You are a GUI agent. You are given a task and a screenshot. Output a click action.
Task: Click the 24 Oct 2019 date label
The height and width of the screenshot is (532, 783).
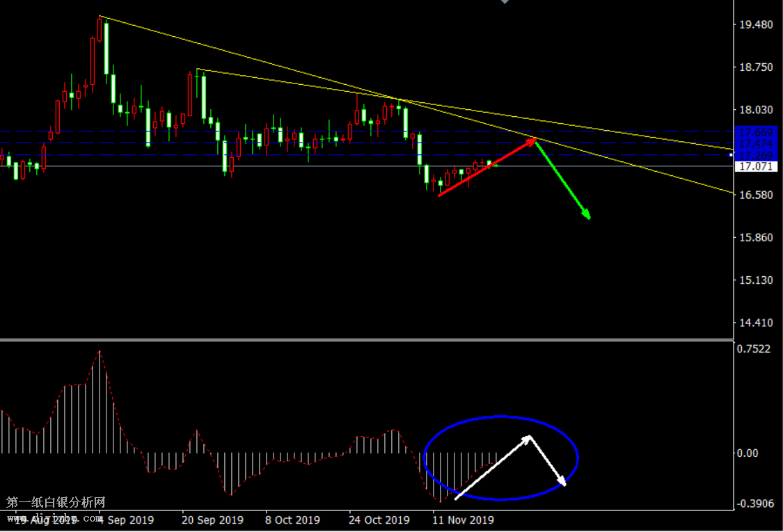pyautogui.click(x=379, y=520)
